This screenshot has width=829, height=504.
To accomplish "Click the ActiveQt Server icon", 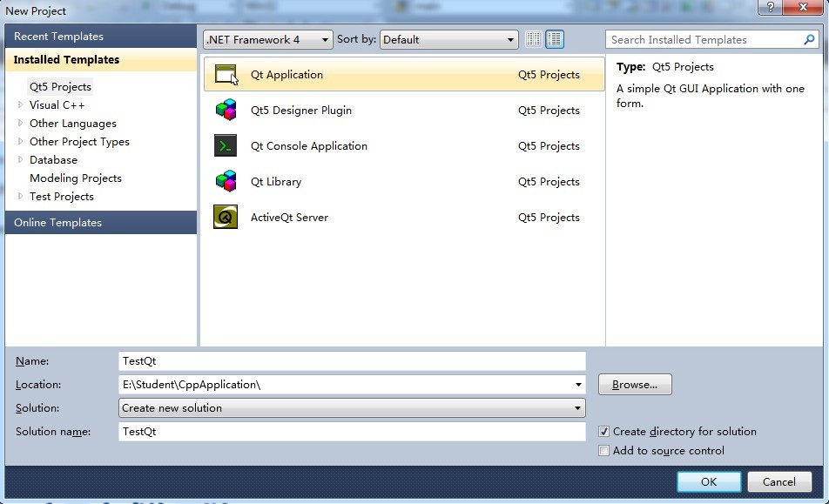I will (x=226, y=217).
